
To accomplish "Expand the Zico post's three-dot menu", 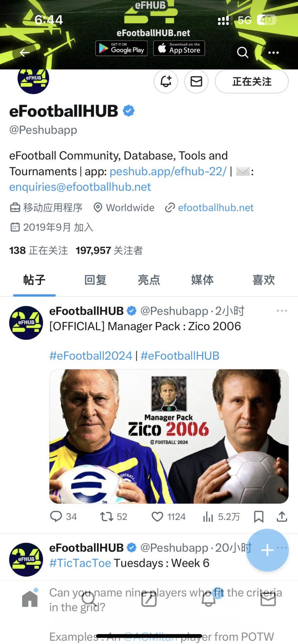I will click(x=282, y=311).
